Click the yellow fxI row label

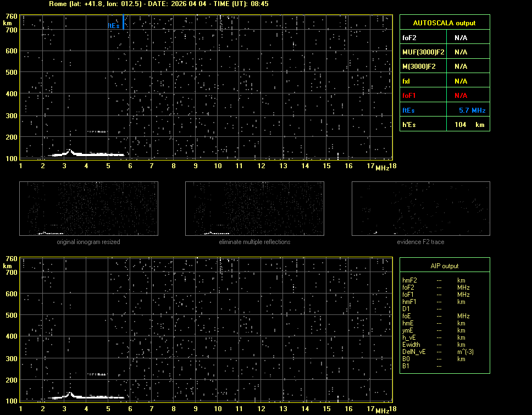tap(407, 81)
